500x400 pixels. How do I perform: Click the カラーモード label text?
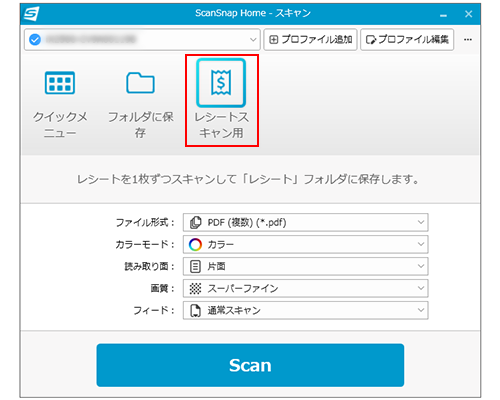pos(145,244)
